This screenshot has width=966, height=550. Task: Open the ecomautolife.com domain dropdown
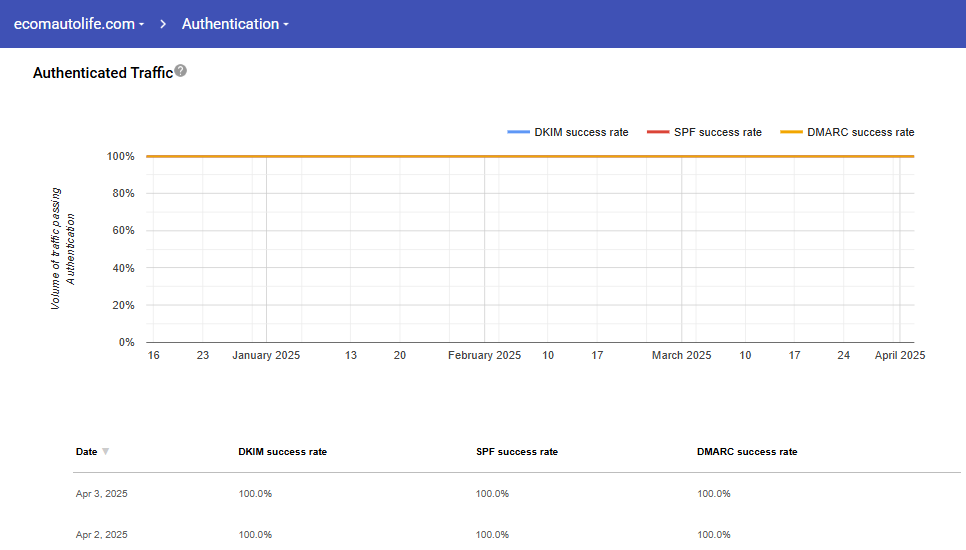tap(79, 24)
